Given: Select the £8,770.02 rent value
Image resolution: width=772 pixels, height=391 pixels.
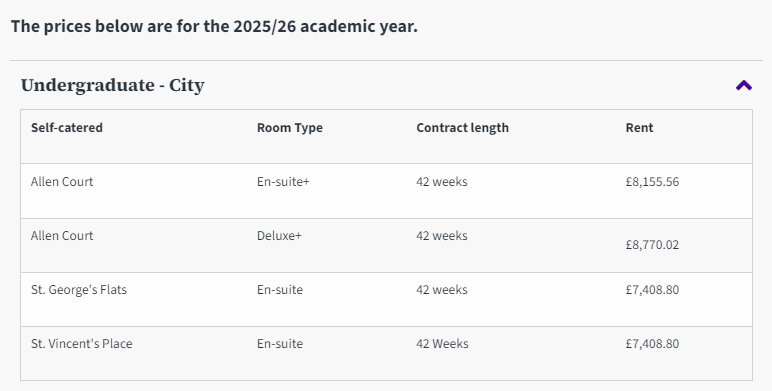Looking at the screenshot, I should tap(652, 245).
